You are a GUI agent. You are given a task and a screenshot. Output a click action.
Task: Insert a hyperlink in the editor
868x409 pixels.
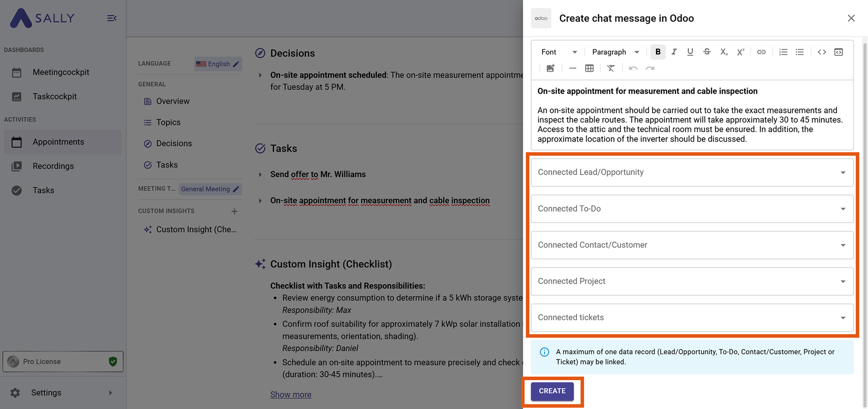(x=762, y=52)
